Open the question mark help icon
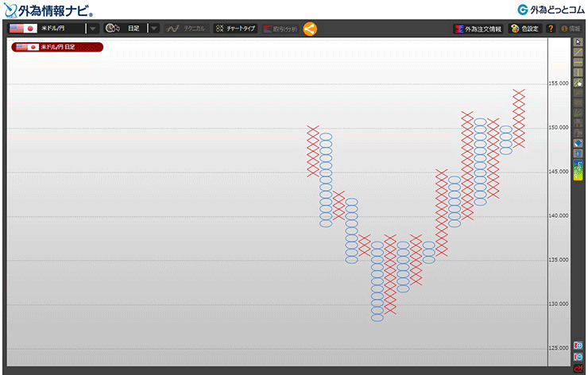This screenshot has height=375, width=588. pos(551,29)
